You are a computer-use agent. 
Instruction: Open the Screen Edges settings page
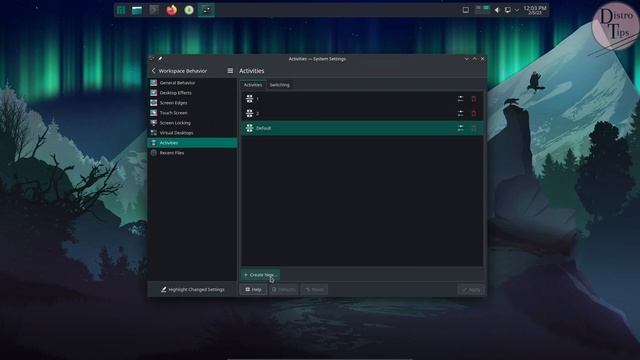pos(192,103)
